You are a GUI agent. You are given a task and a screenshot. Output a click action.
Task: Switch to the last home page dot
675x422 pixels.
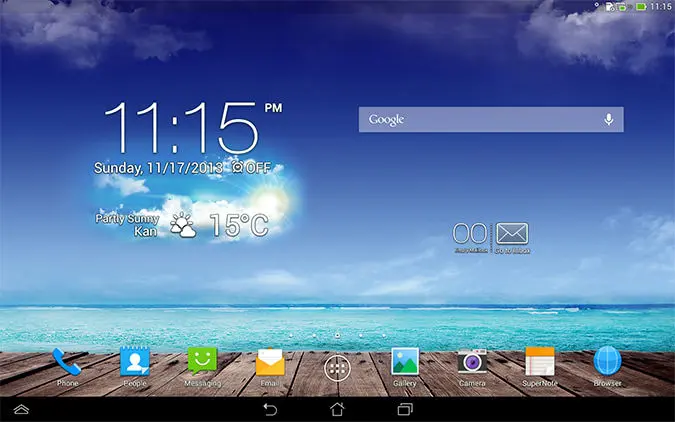tap(384, 335)
